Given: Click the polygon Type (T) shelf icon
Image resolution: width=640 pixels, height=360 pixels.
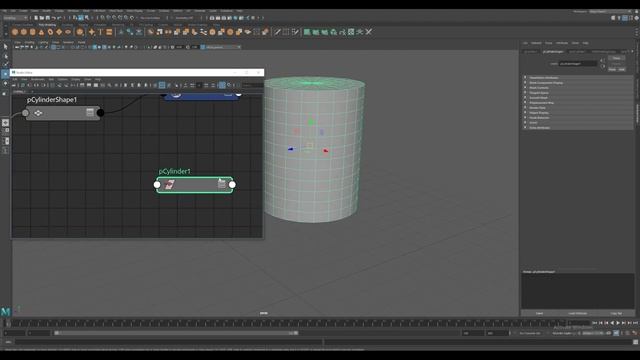Looking at the screenshot, I should (100, 32).
